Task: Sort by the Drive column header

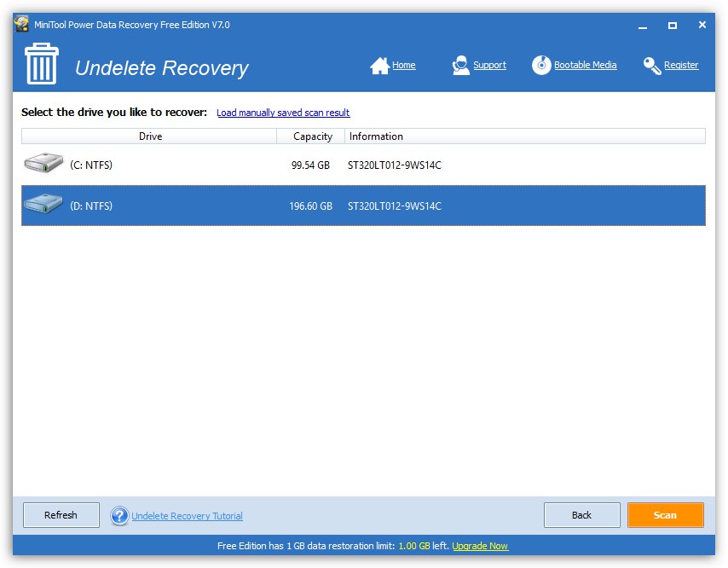Action: click(149, 136)
